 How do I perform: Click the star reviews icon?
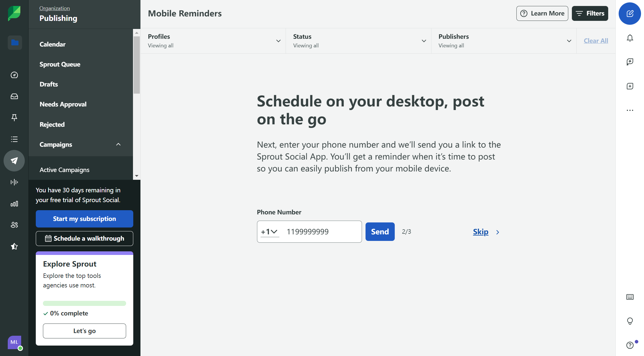click(x=14, y=246)
